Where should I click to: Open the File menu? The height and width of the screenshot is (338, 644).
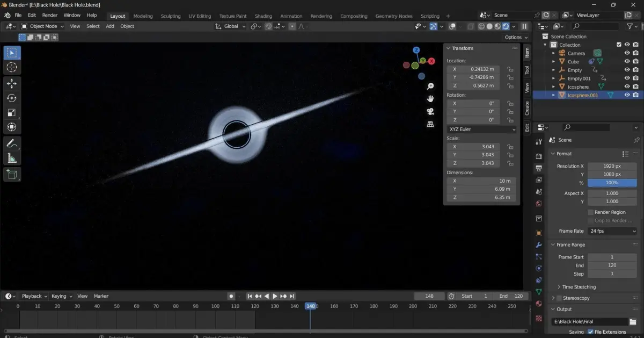tap(18, 15)
